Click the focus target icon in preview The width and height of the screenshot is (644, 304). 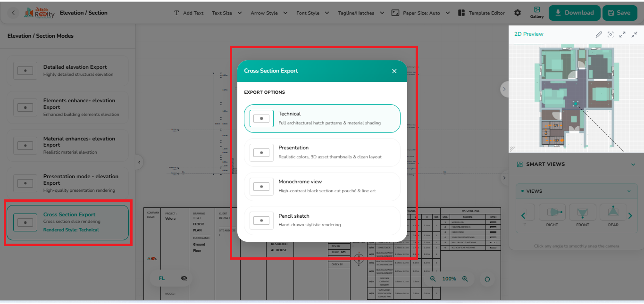(611, 34)
